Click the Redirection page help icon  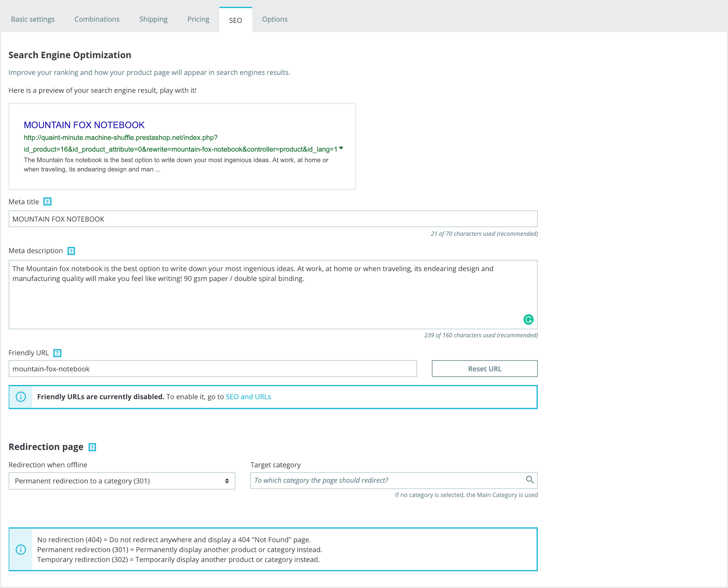coord(92,447)
